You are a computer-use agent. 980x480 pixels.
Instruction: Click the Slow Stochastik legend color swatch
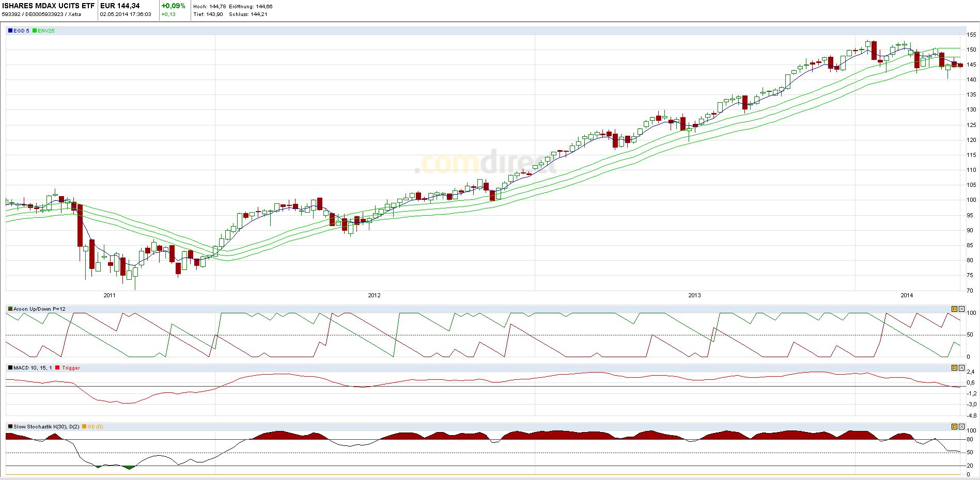pos(10,426)
